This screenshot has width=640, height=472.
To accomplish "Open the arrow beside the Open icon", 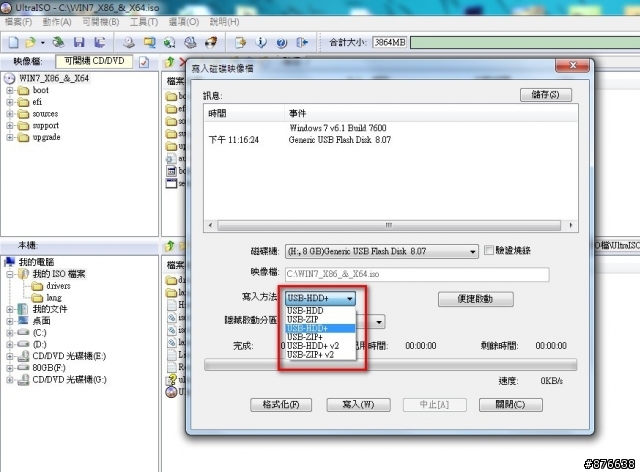I will coord(42,42).
